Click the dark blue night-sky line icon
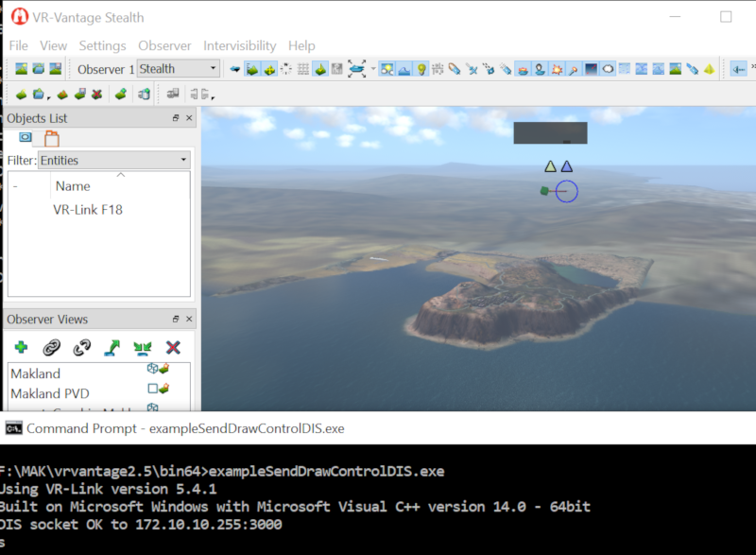Image resolution: width=756 pixels, height=555 pixels. [x=591, y=69]
